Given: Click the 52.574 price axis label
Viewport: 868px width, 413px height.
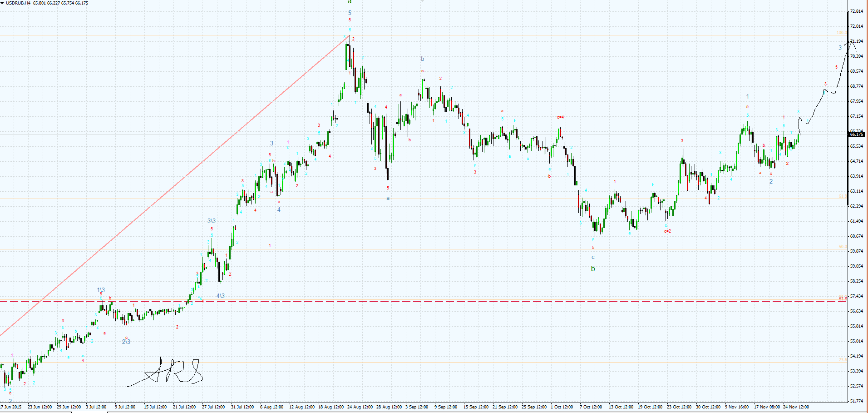Looking at the screenshot, I should (x=857, y=386).
